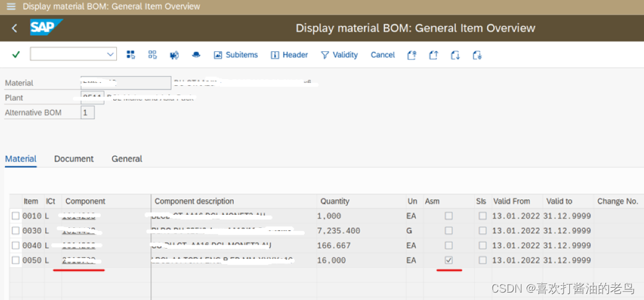Go back with the left arrow
This screenshot has height=300, width=644.
pyautogui.click(x=14, y=28)
